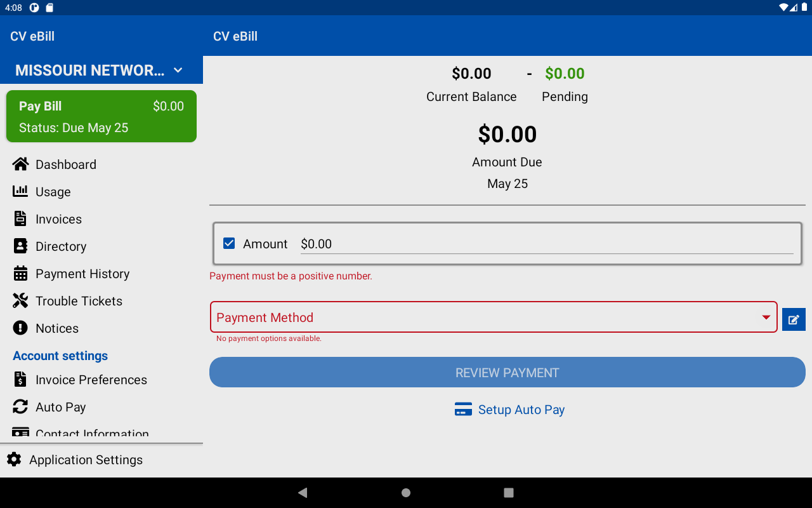Open Invoice Preferences under Account settings

(101, 380)
